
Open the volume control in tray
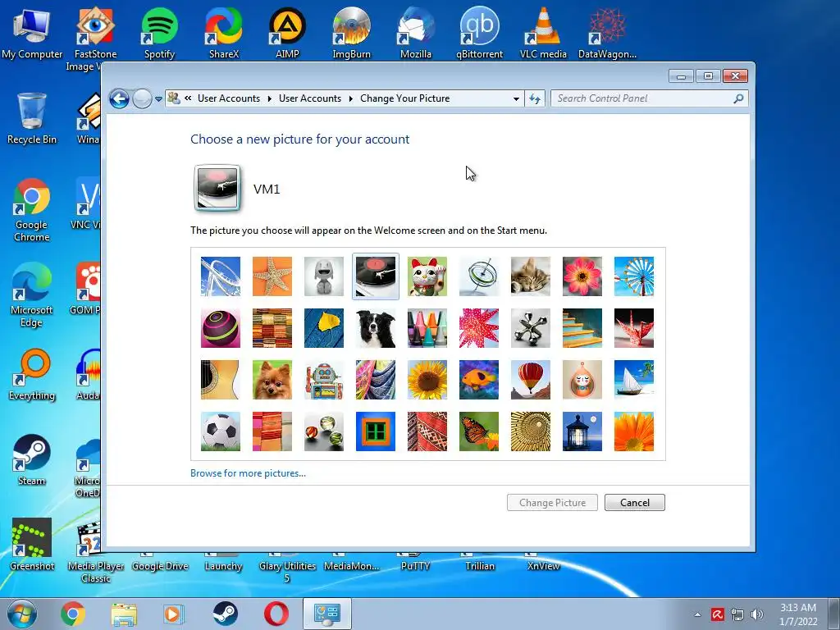[x=757, y=614]
